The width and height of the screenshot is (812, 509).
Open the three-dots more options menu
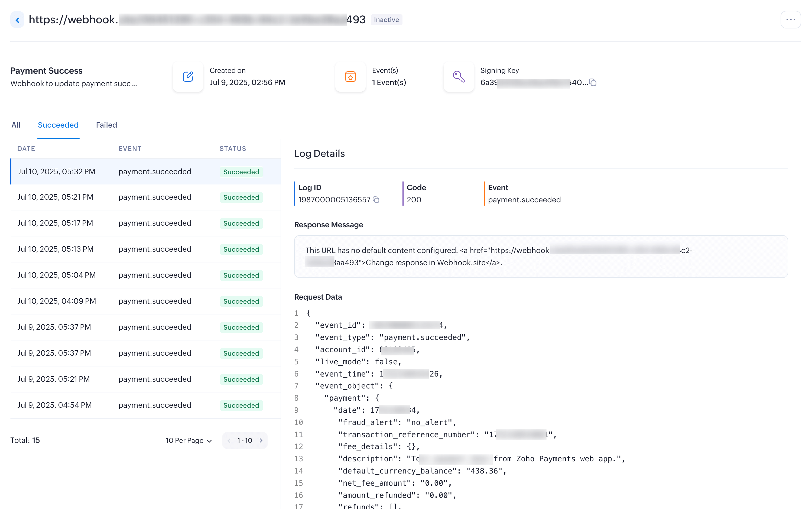pos(790,20)
